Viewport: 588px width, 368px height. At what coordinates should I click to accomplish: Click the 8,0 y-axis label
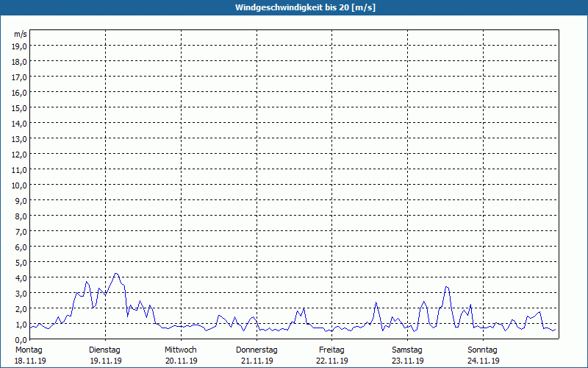pos(21,216)
